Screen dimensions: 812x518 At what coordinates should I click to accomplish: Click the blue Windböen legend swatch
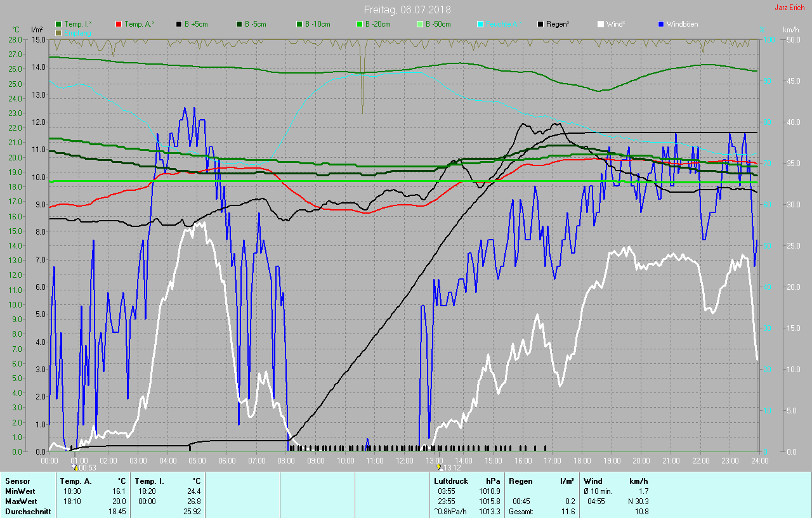point(661,24)
